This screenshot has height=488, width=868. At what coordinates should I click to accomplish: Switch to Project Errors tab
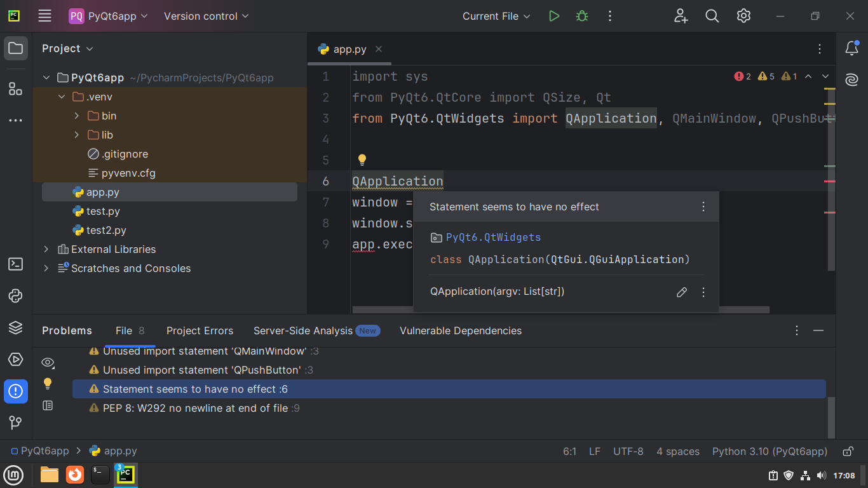pyautogui.click(x=200, y=330)
